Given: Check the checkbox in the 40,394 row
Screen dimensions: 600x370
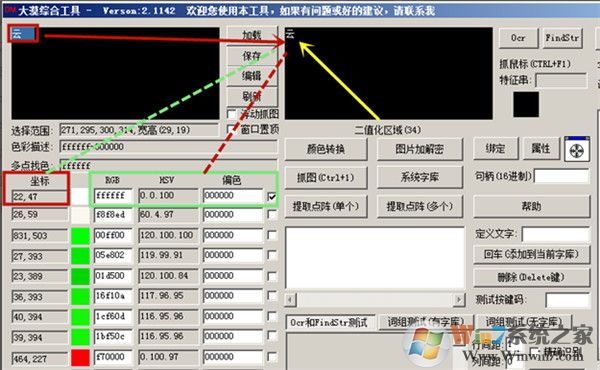Looking at the screenshot, I should (x=272, y=316).
